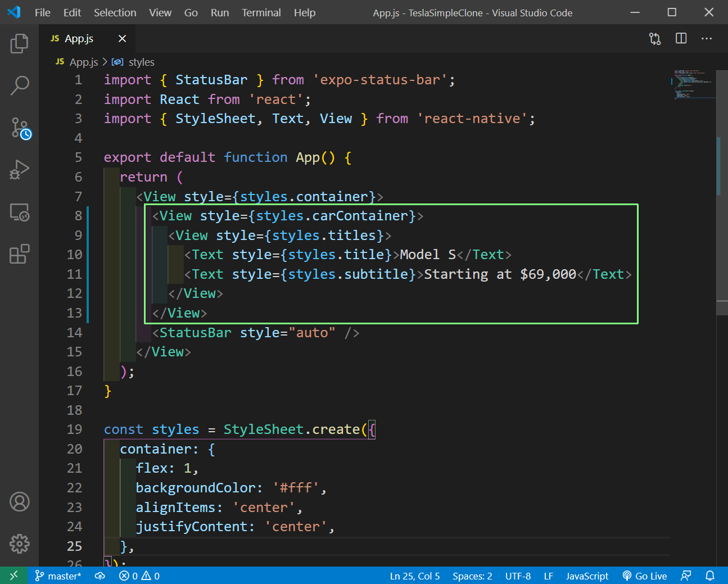
Task: Click 'react-native' string on line 3
Action: coord(472,119)
